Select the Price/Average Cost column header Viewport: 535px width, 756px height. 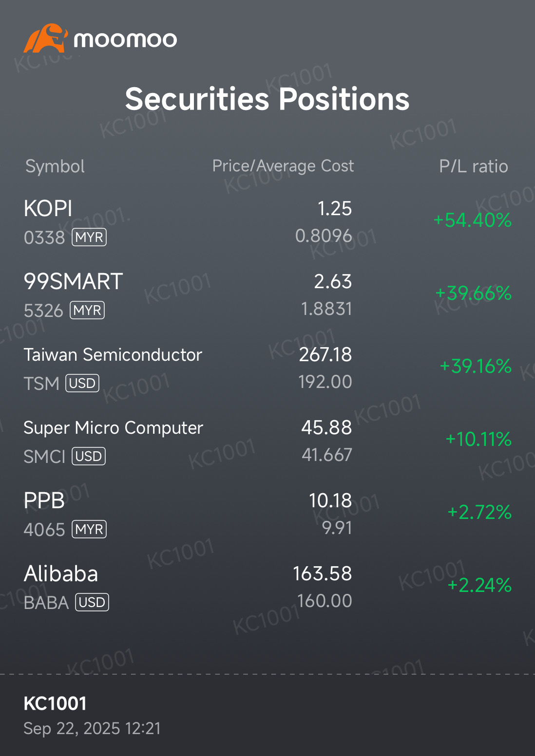283,166
